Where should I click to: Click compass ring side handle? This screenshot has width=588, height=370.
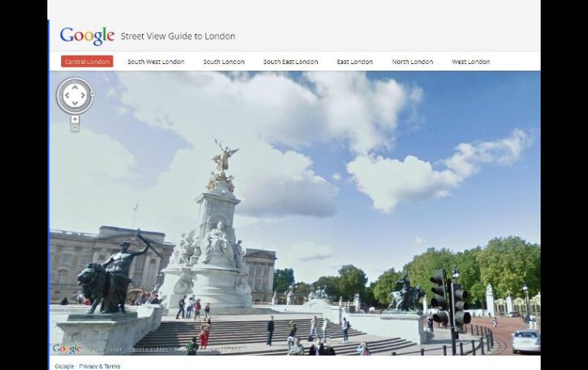click(92, 93)
